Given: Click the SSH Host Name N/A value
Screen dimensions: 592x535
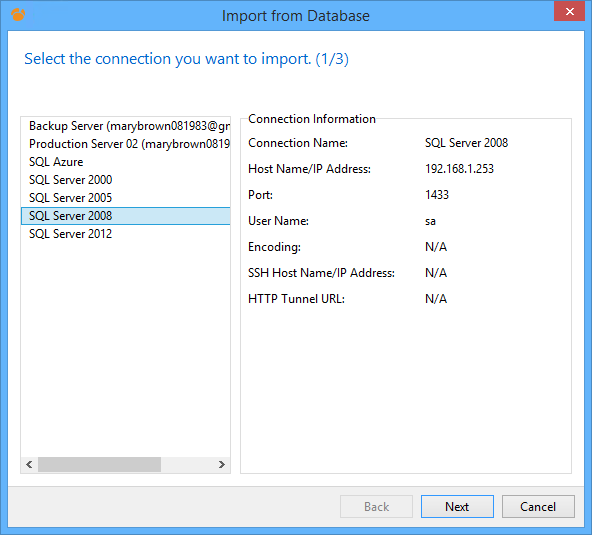Looking at the screenshot, I should (436, 273).
